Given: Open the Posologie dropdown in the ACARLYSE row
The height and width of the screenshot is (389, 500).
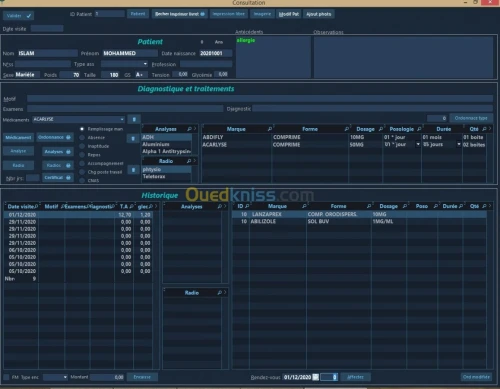Looking at the screenshot, I should tap(418, 144).
